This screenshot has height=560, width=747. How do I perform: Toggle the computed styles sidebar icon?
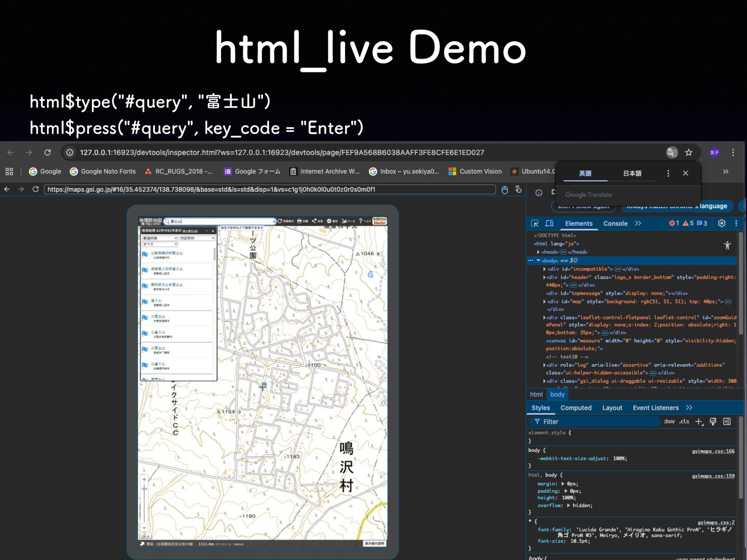[727, 422]
